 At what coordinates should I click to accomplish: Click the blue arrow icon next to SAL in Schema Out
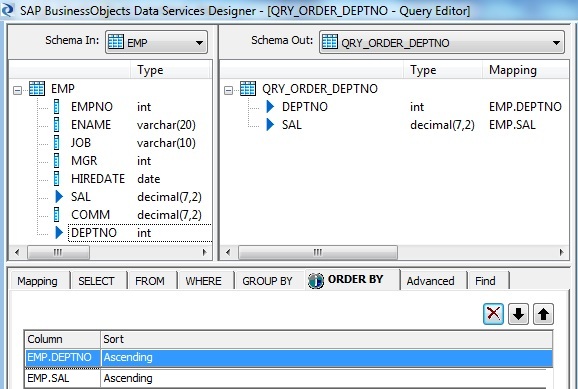[x=270, y=125]
